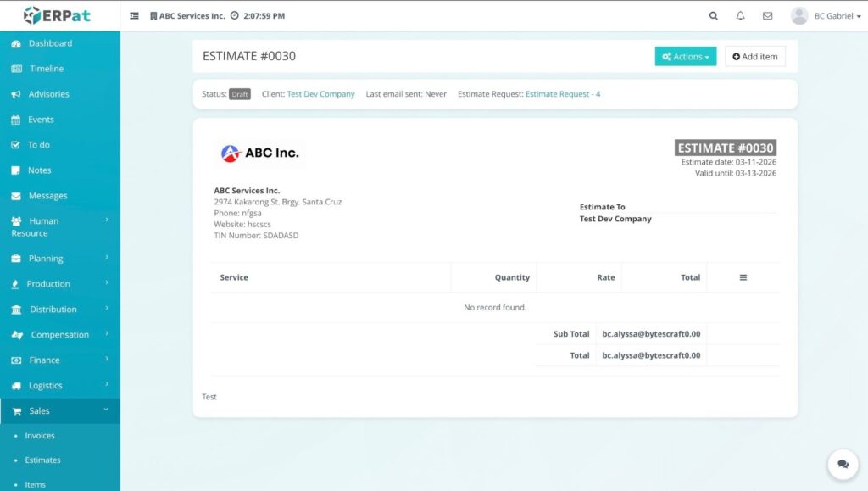Open the mail envelope icon in header
The height and width of the screenshot is (491, 868).
pyautogui.click(x=767, y=16)
